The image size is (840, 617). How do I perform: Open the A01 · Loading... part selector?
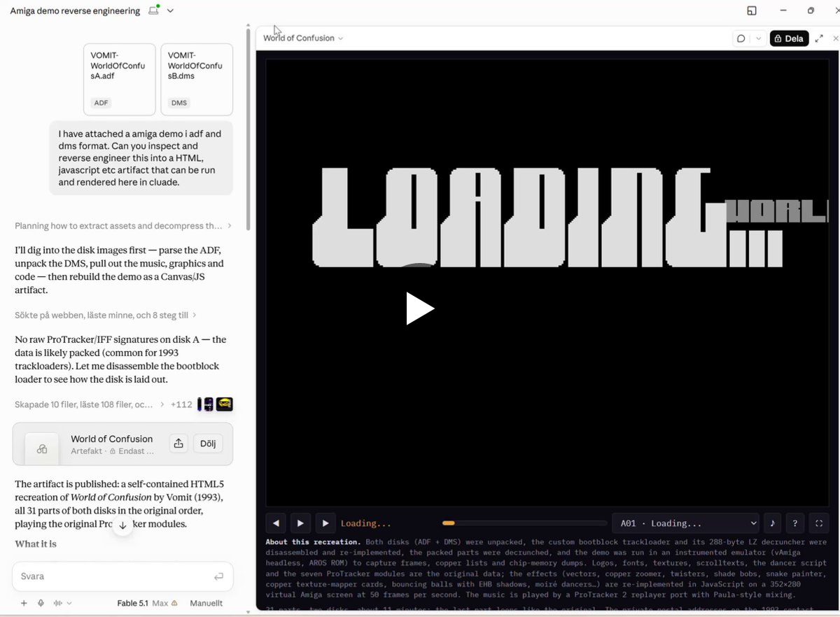(x=685, y=523)
